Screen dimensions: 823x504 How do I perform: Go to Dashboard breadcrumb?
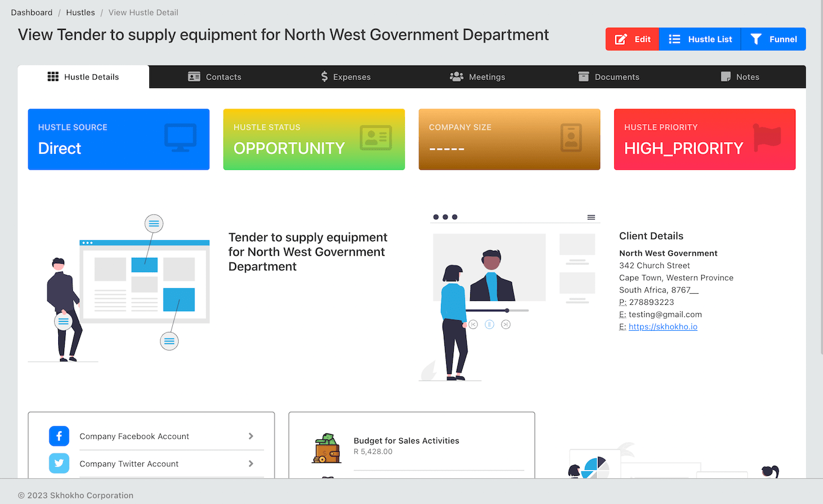32,12
